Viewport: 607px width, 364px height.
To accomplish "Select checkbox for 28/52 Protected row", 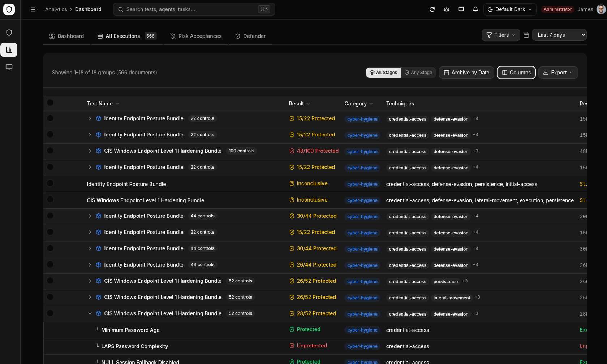I will 50,313.
